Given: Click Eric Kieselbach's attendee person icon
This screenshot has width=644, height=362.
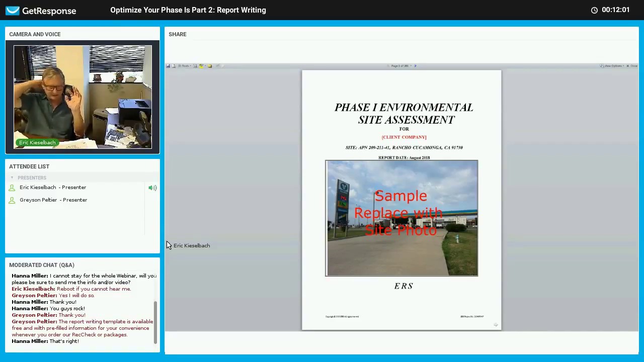Looking at the screenshot, I should [x=12, y=188].
